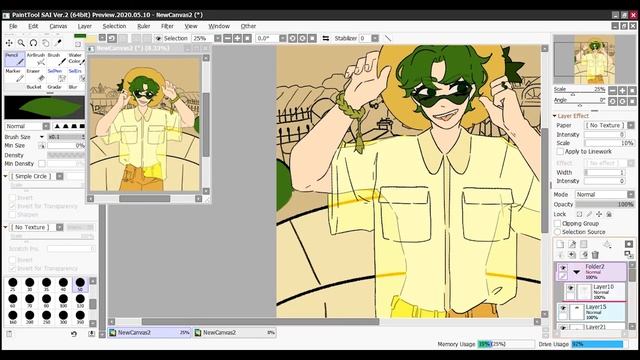Viewport: 640px width, 360px height.
Task: Open the Simple Circle brush shape dropdown
Action: (x=60, y=176)
